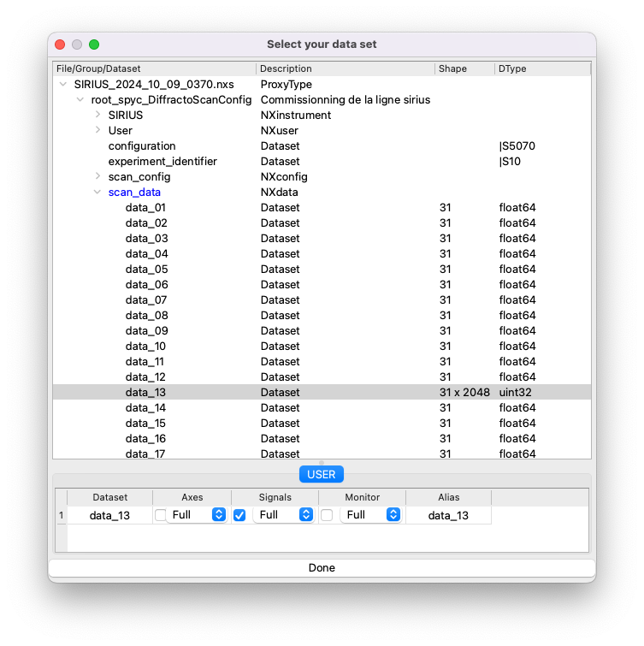Select the experiment_identifier dataset row
The width and height of the screenshot is (644, 646).
tap(322, 162)
